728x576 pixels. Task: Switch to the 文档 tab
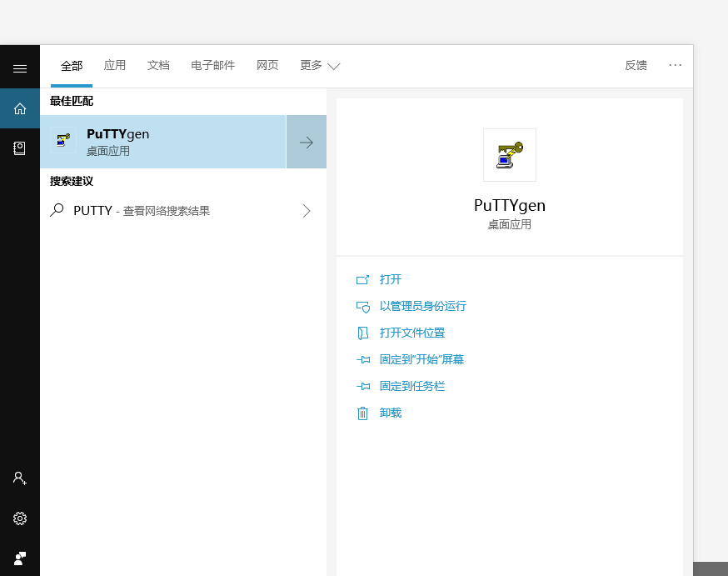click(x=158, y=65)
